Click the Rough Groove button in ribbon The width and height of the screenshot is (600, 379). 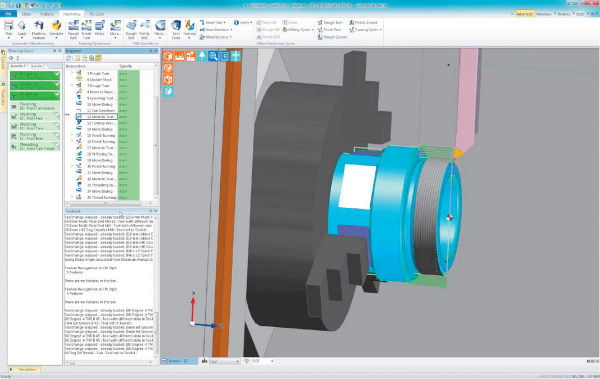(x=332, y=37)
